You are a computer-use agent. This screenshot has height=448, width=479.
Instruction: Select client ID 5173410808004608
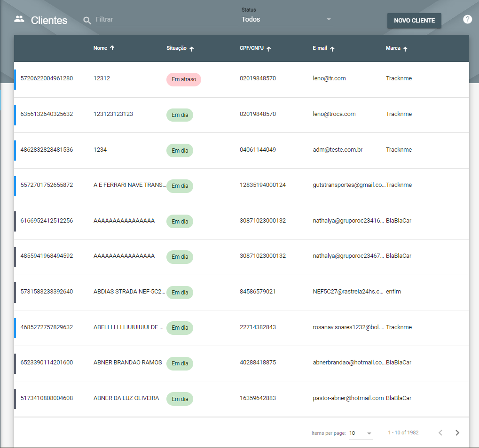coord(47,398)
